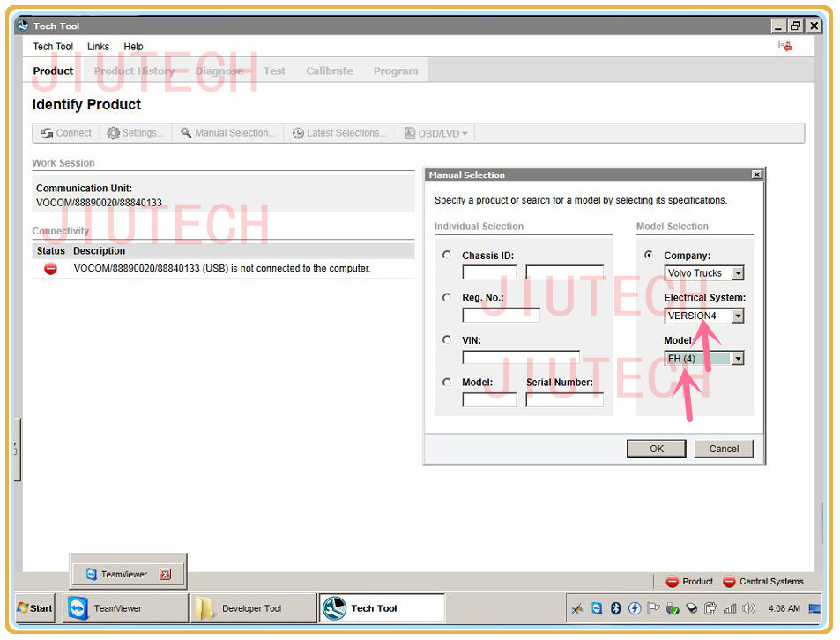Select the VIN radio button
Image resolution: width=840 pixels, height=640 pixels.
(x=447, y=340)
